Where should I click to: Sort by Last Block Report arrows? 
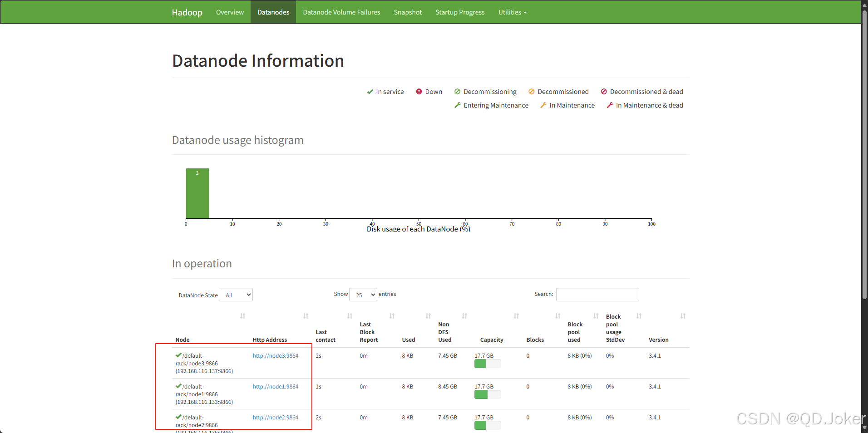[392, 316]
